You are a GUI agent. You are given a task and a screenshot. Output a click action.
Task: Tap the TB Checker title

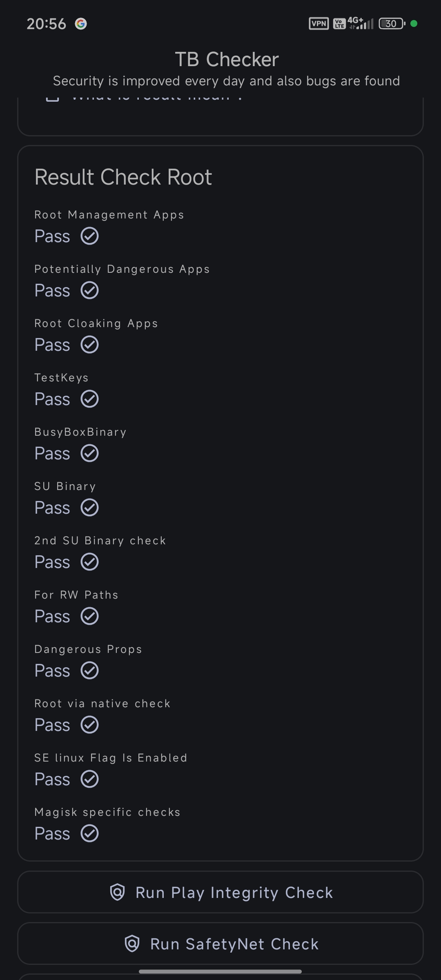(x=227, y=60)
